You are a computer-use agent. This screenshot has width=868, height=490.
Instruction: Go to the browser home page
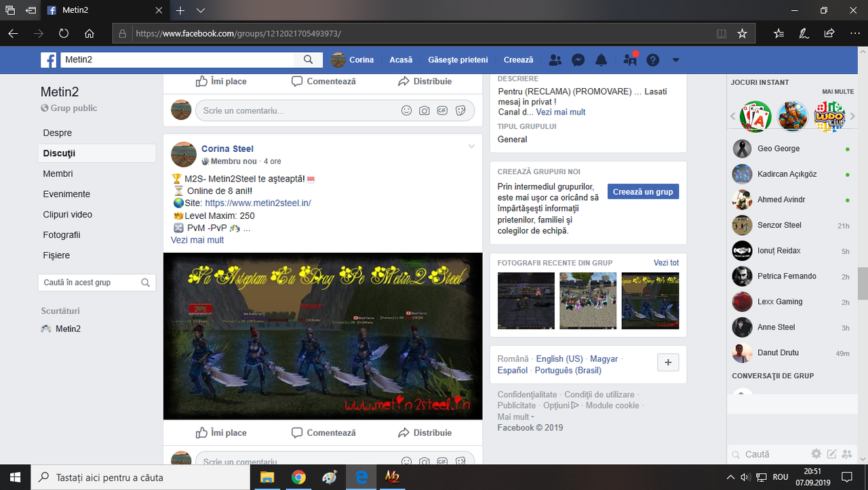tap(89, 33)
